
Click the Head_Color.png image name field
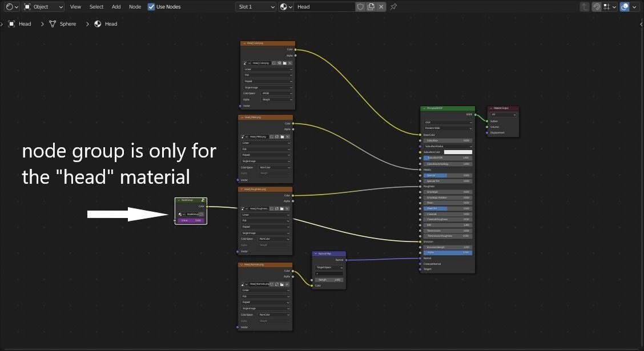point(260,63)
